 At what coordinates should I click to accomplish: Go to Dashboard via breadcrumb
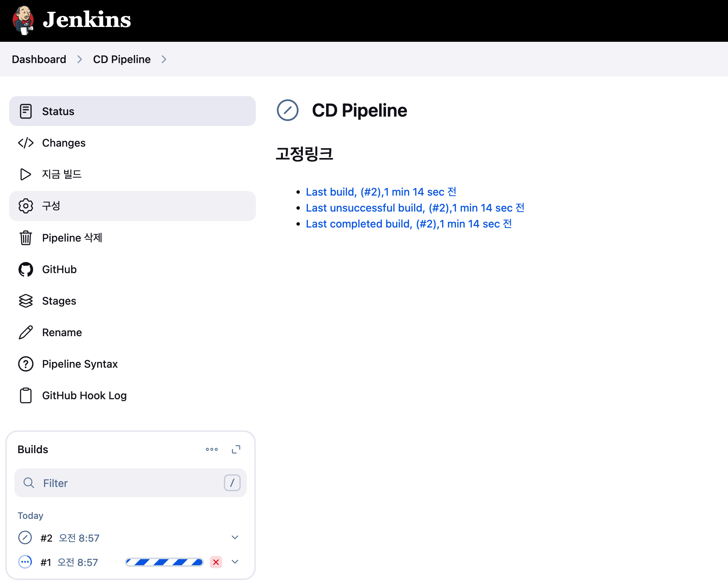click(39, 59)
